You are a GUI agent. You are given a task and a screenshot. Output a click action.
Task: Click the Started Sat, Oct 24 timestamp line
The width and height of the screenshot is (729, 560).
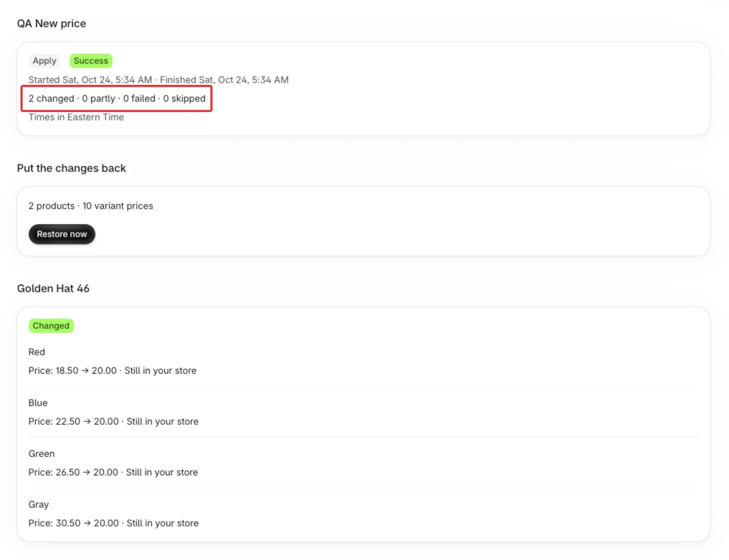click(x=158, y=80)
